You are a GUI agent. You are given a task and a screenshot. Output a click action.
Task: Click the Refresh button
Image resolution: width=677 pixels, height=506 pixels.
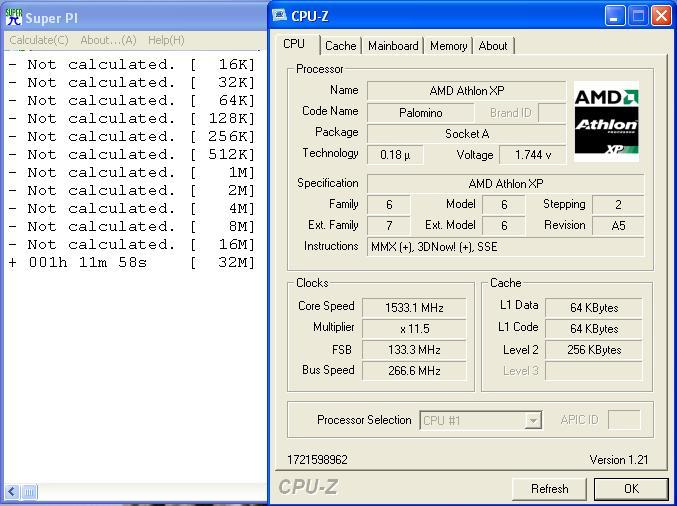tap(549, 489)
